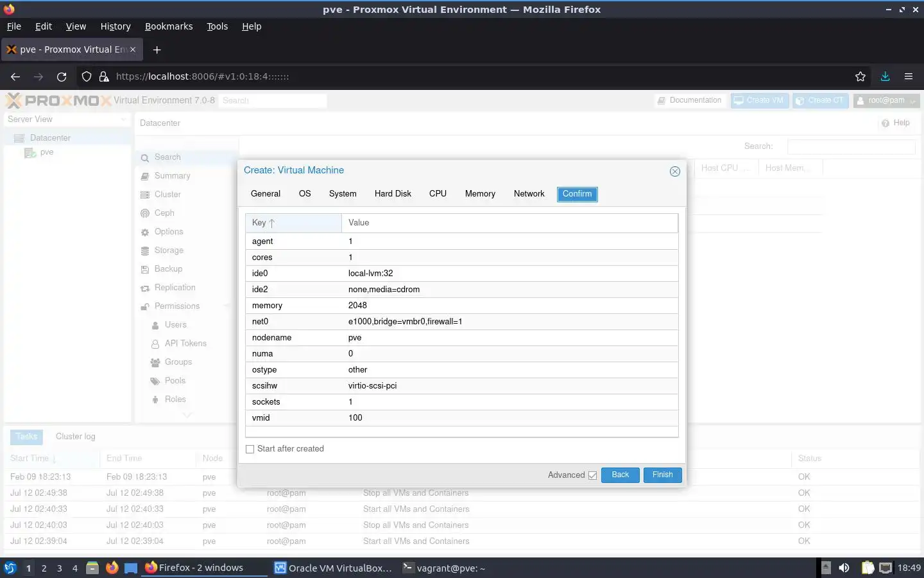The width and height of the screenshot is (924, 578).
Task: Select the CPU tab
Action: tap(438, 194)
